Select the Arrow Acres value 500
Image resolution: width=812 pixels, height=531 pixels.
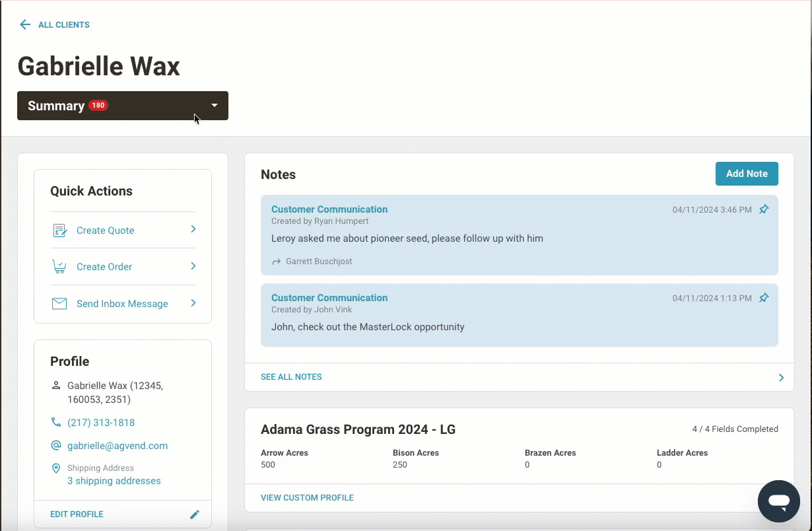pyautogui.click(x=268, y=465)
